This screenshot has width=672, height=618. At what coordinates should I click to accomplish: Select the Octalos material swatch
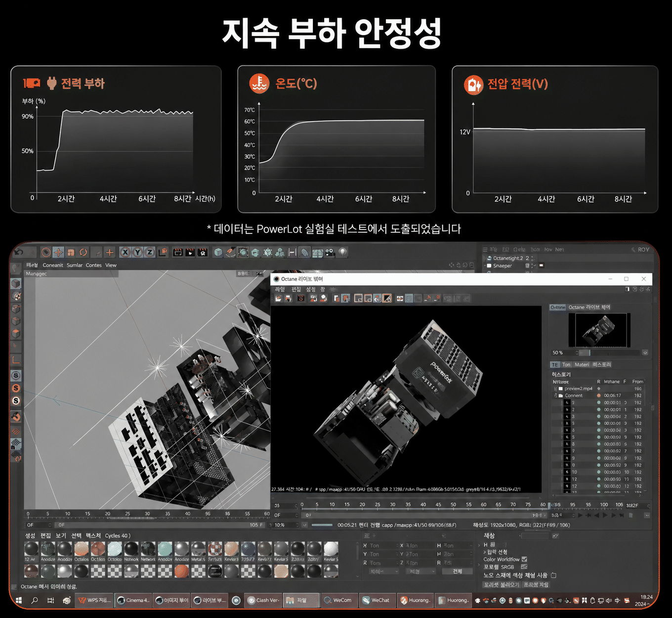point(82,549)
